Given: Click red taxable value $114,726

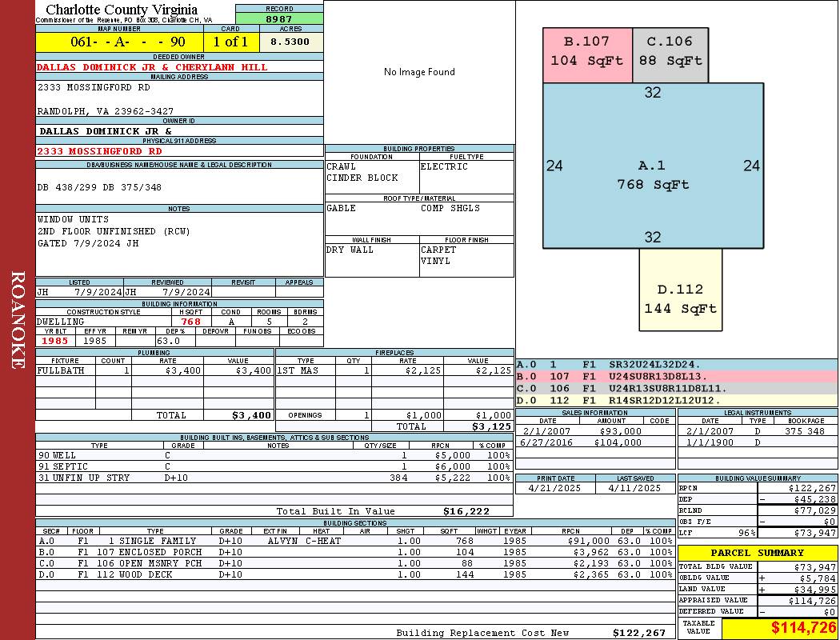Looking at the screenshot, I should point(803,628).
